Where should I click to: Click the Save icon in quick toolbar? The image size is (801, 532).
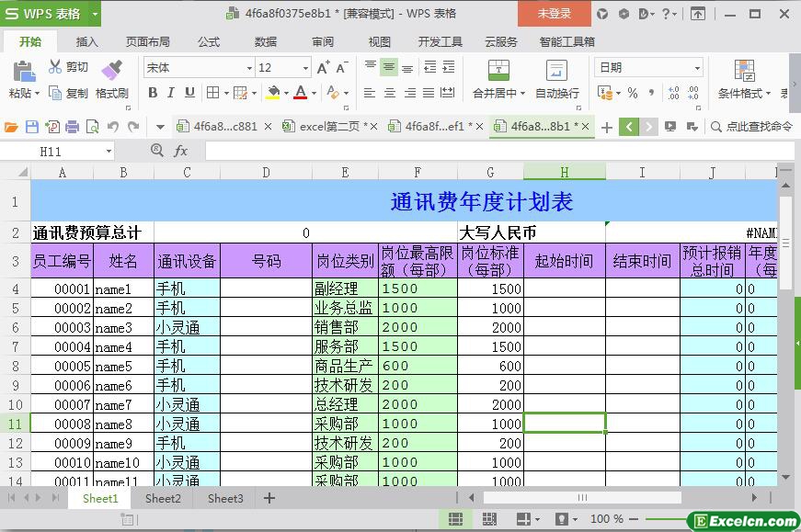32,127
